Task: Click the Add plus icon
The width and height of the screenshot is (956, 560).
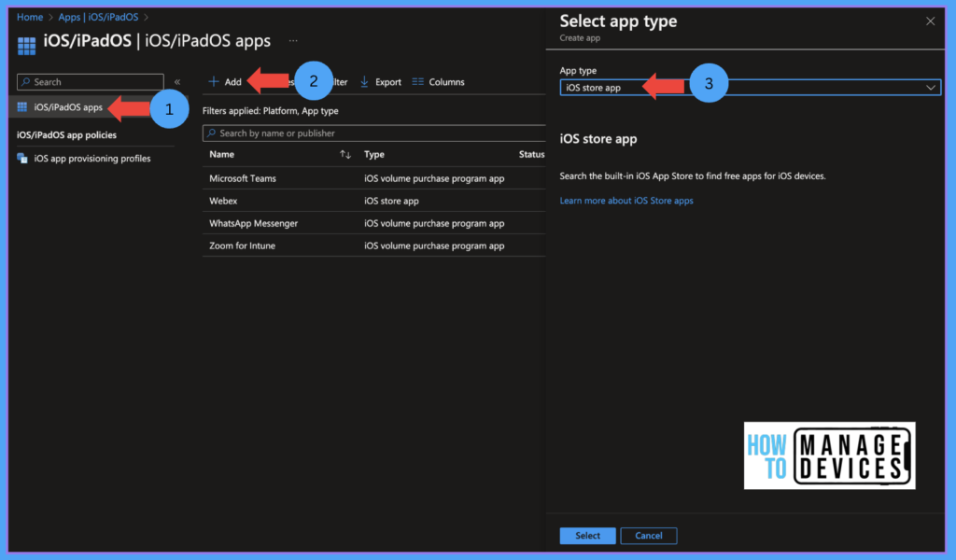Action: click(x=214, y=81)
